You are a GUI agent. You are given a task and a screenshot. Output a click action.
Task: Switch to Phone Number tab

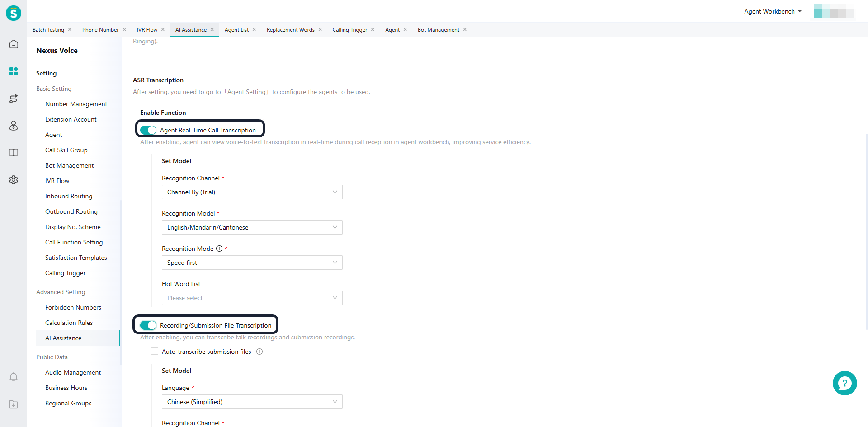coord(100,30)
